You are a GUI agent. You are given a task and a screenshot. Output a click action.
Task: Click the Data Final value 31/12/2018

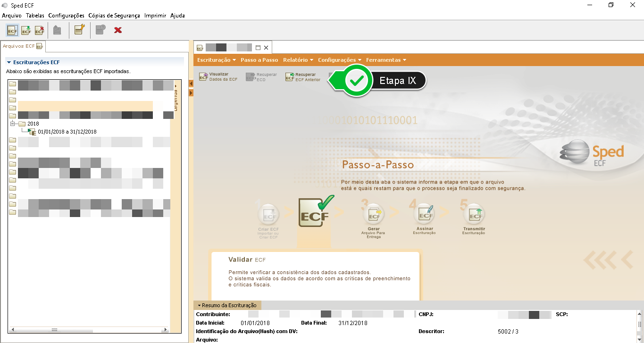click(353, 323)
